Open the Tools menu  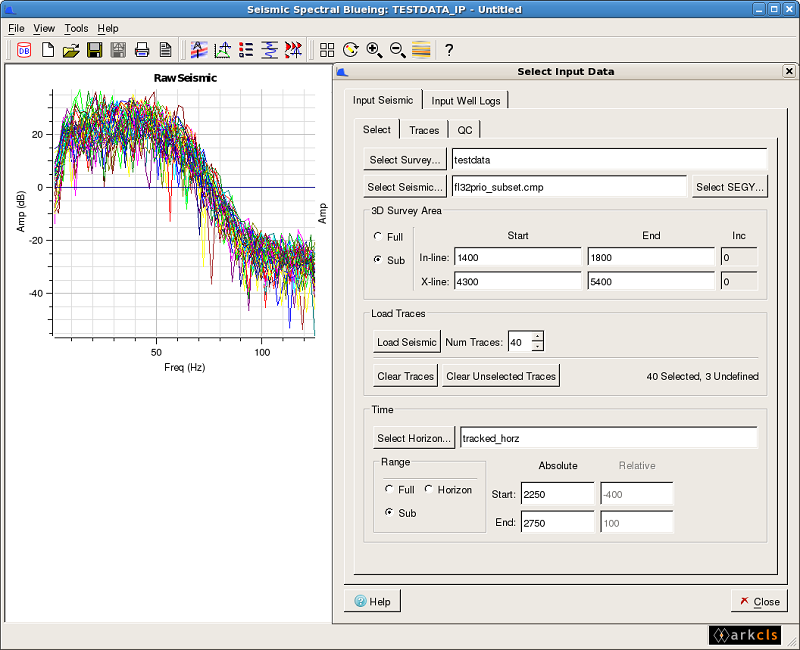coord(76,28)
